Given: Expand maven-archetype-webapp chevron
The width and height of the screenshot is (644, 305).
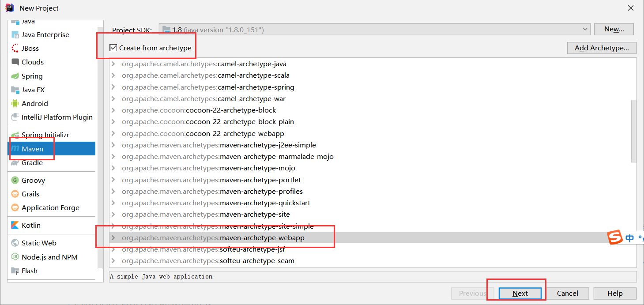Looking at the screenshot, I should pyautogui.click(x=113, y=238).
